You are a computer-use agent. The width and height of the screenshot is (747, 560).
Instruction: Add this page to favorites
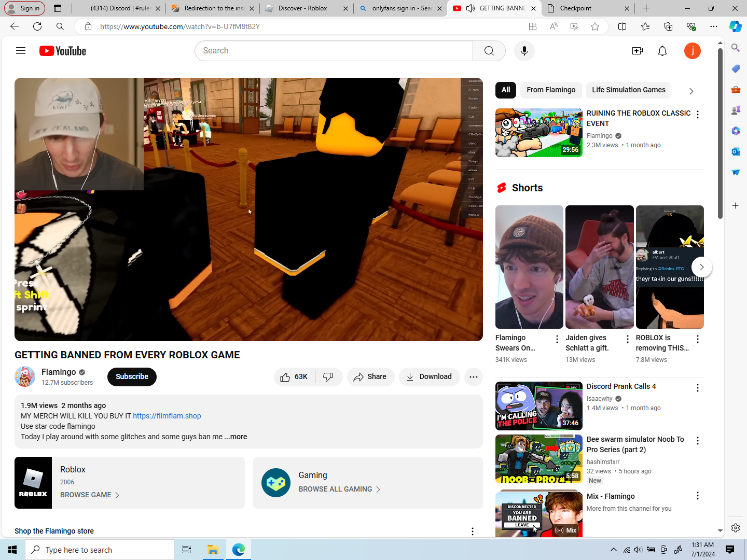[595, 26]
